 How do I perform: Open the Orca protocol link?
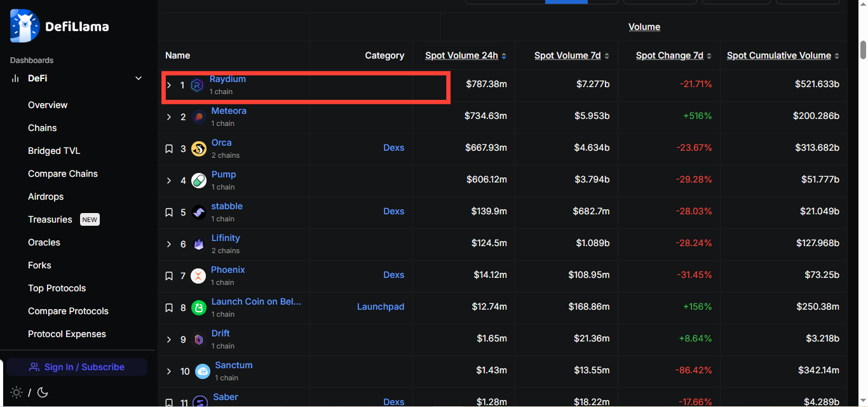point(222,142)
